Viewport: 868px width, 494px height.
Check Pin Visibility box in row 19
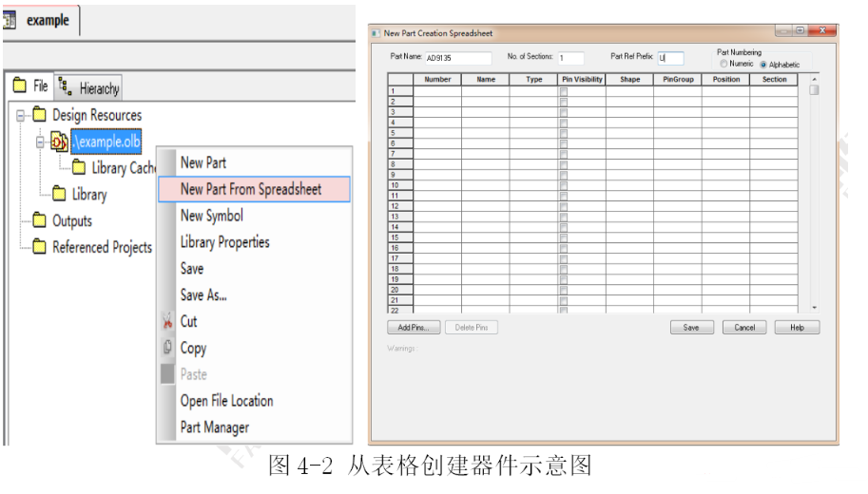click(x=564, y=280)
